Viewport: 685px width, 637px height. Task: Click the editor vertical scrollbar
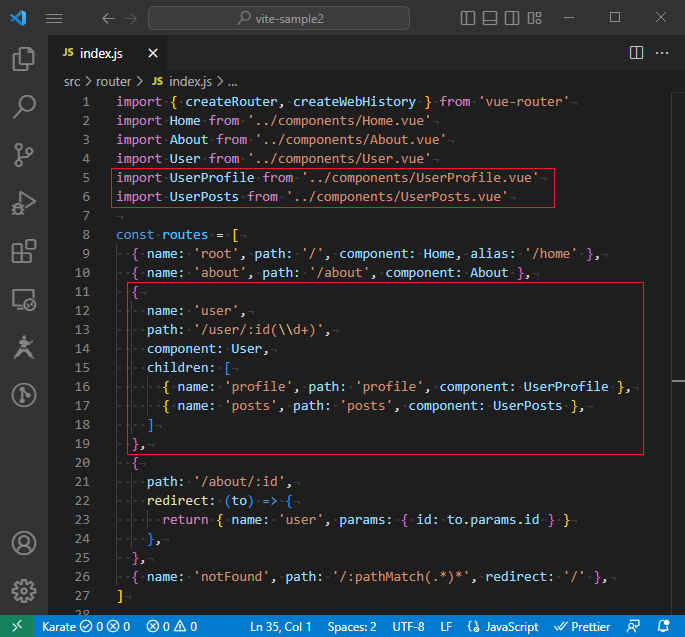point(678,353)
